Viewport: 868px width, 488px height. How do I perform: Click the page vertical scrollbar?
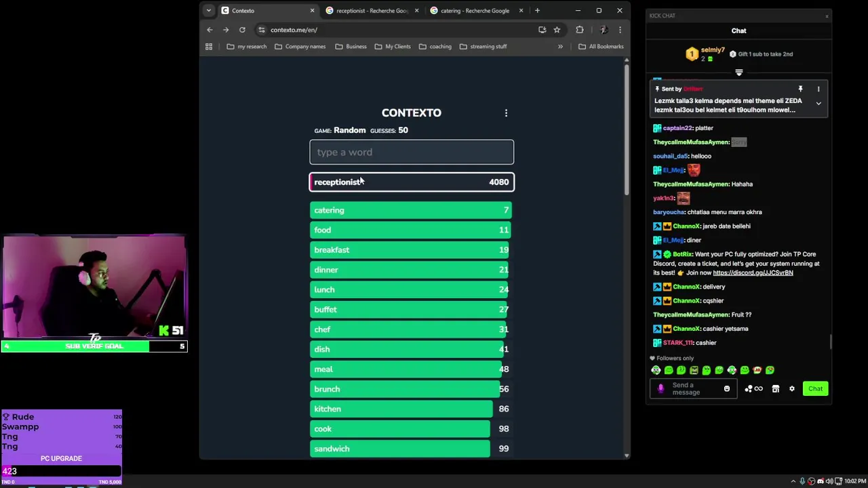tap(627, 129)
